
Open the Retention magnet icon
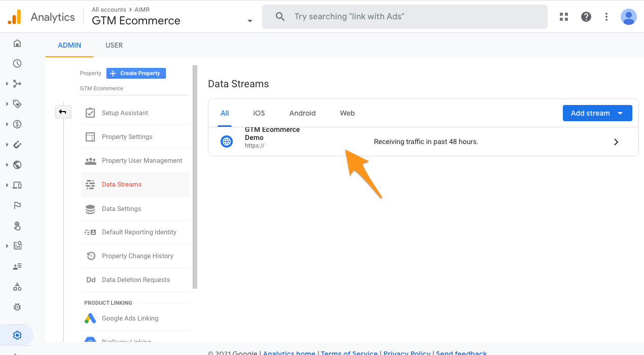click(x=17, y=145)
